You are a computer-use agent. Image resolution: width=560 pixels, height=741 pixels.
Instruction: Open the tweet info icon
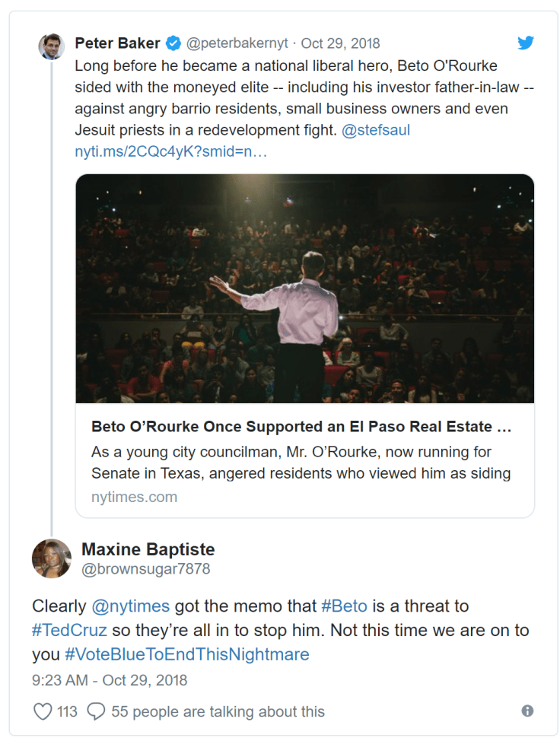click(x=527, y=711)
